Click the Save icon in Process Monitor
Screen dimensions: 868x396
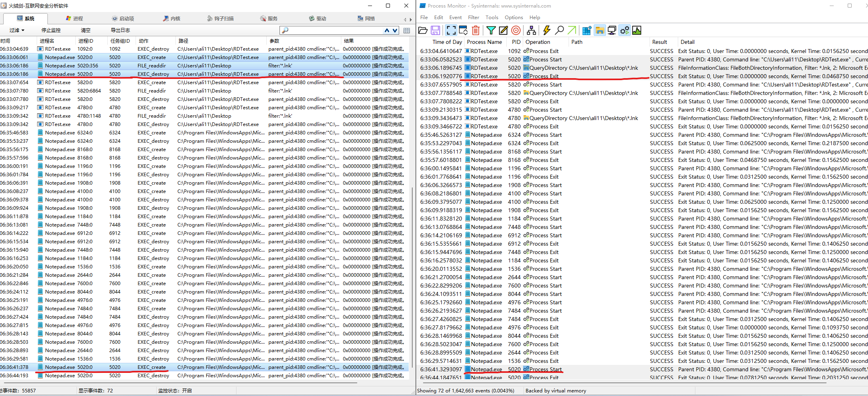point(435,30)
